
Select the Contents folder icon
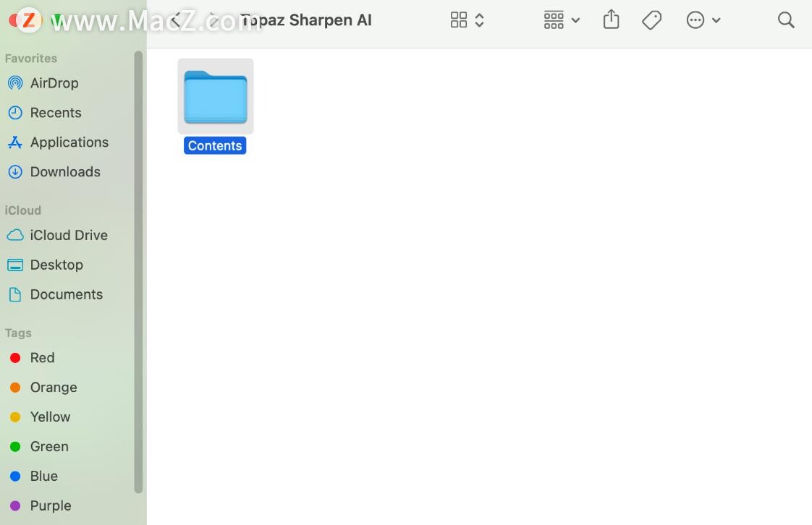pyautogui.click(x=216, y=97)
